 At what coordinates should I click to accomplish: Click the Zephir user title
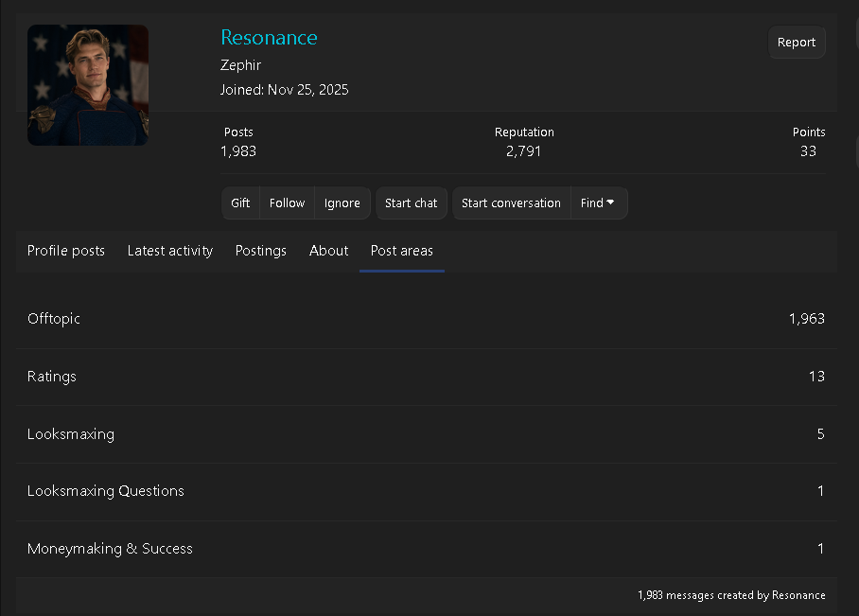pyautogui.click(x=240, y=65)
